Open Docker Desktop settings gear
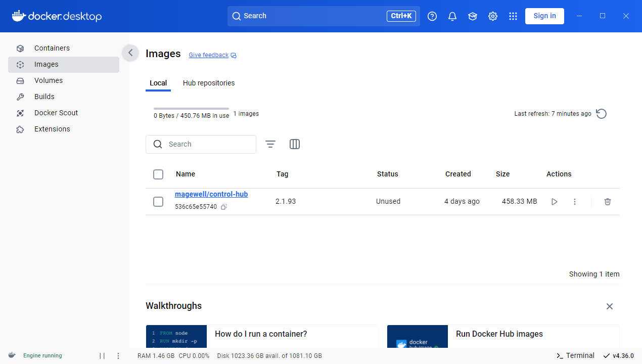Screen dimensions: 642x364 pos(493,16)
